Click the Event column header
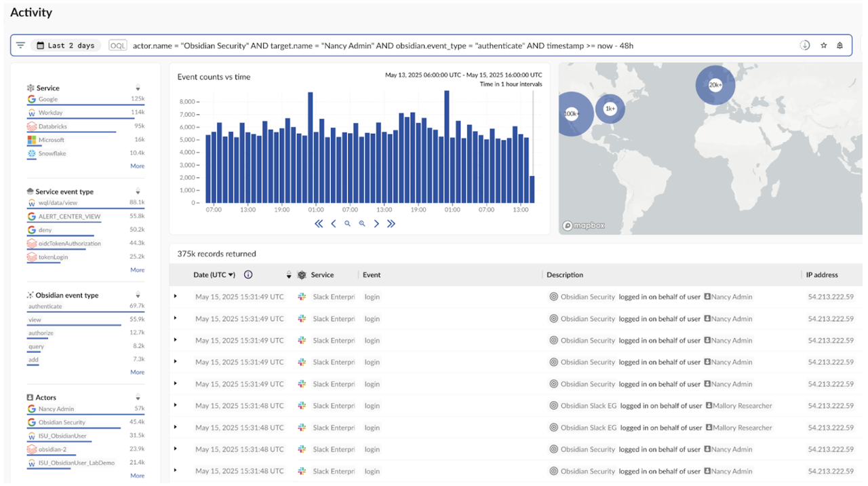 coord(372,275)
